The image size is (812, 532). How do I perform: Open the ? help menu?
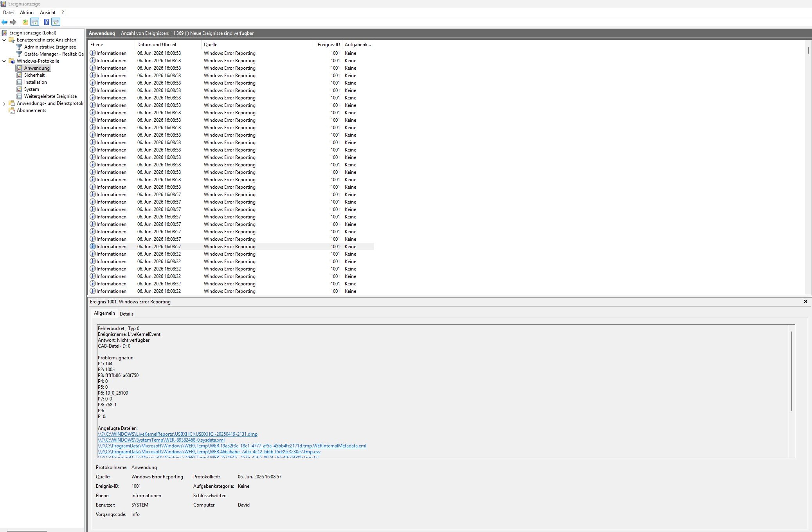coord(63,13)
